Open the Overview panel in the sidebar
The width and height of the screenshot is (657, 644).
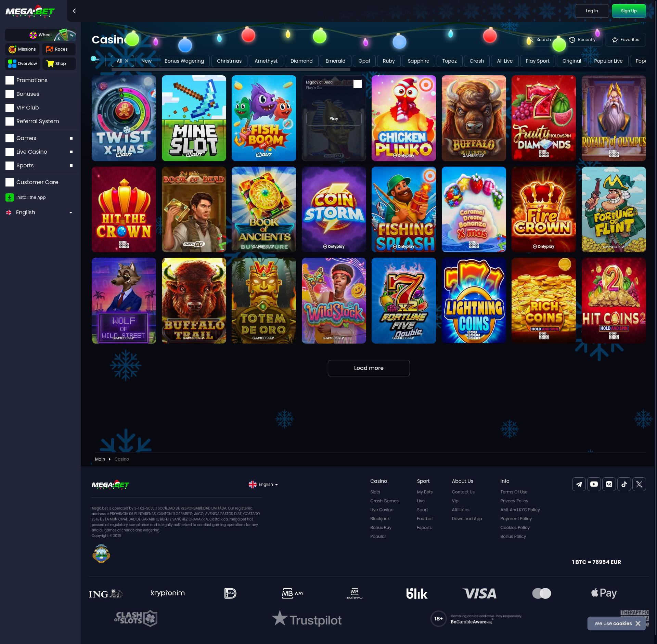[x=22, y=63]
